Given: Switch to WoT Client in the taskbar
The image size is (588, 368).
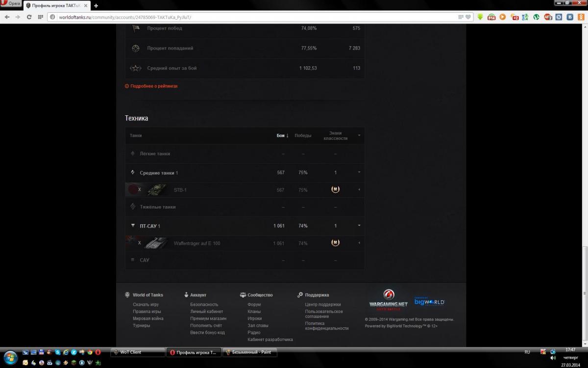Looking at the screenshot, I should point(138,352).
